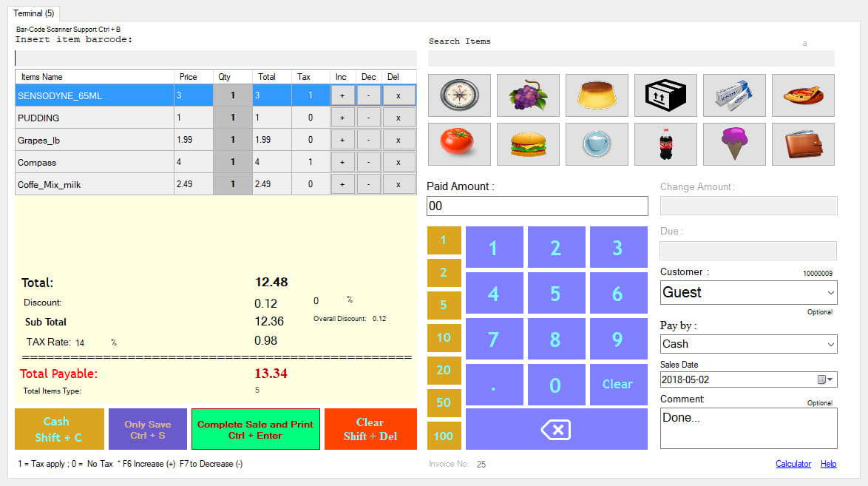Delete the Grapes_lb row
The width and height of the screenshot is (868, 486).
pyautogui.click(x=399, y=140)
